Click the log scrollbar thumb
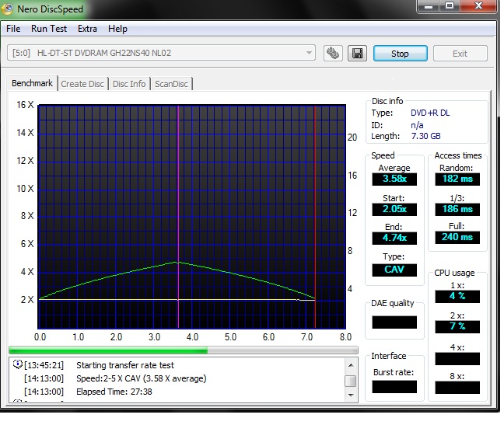504x425 pixels. click(351, 381)
